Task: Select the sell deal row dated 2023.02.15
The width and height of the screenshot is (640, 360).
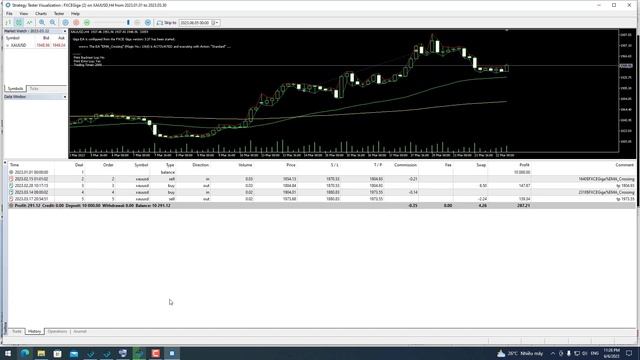Action: tap(322, 179)
